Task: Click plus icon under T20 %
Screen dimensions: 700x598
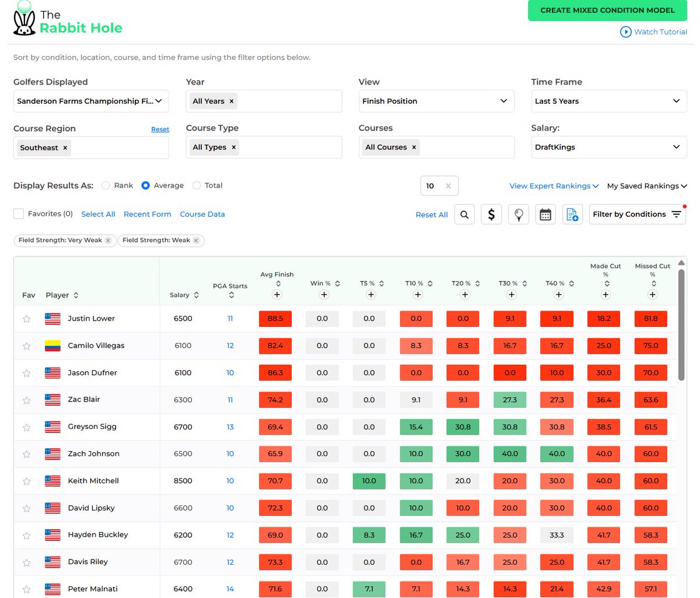Action: [x=465, y=295]
